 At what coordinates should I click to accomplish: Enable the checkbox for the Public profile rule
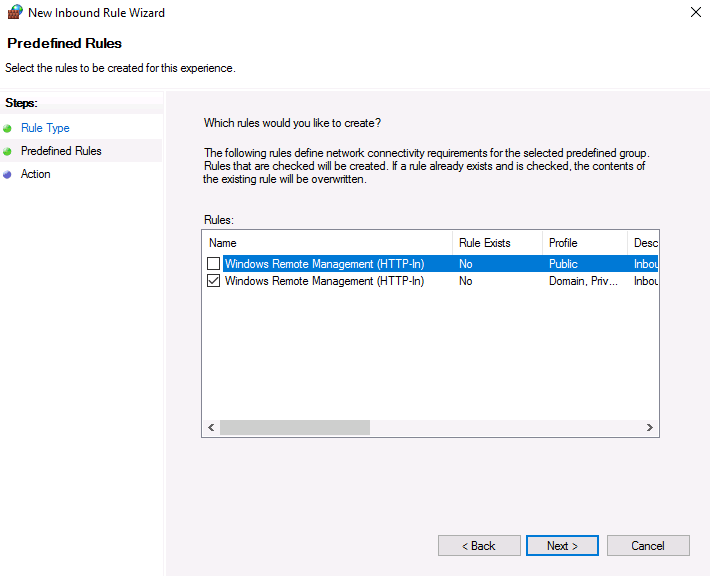point(213,264)
